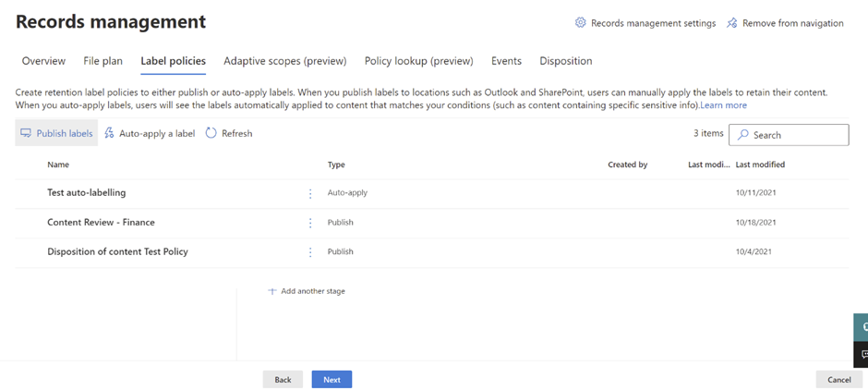Screen dimensions: 868x390
Task: Click the Remove from navigation pin icon
Action: [732, 23]
